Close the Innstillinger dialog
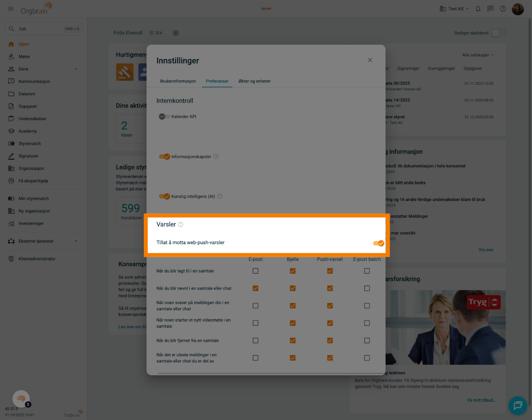Image resolution: width=532 pixels, height=420 pixels. click(370, 60)
